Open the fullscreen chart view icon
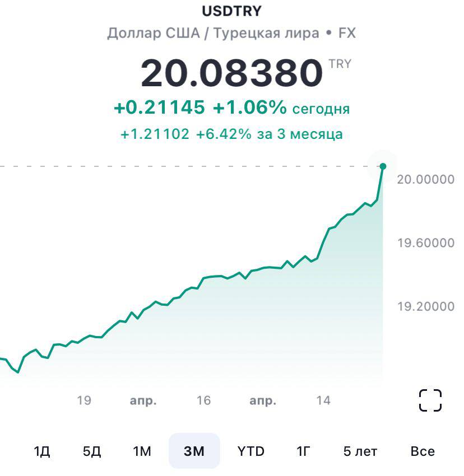The height and width of the screenshot is (476, 464). 430,400
